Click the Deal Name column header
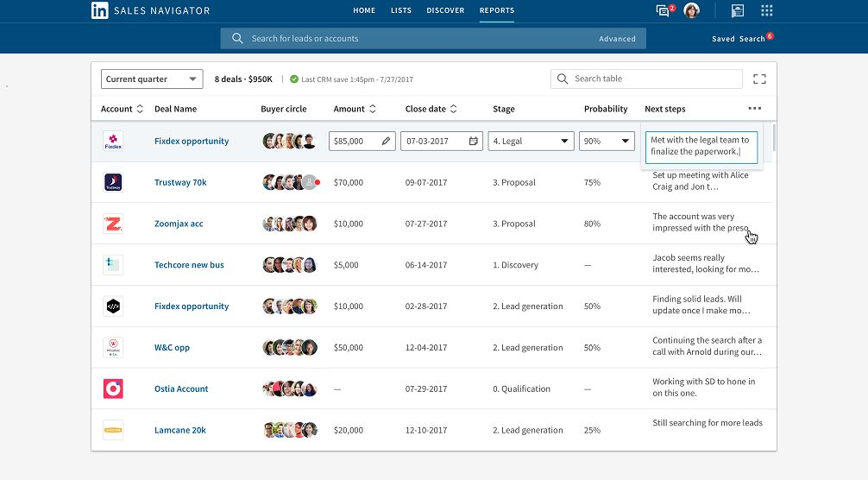Viewport: 868px width, 480px height. click(x=175, y=109)
